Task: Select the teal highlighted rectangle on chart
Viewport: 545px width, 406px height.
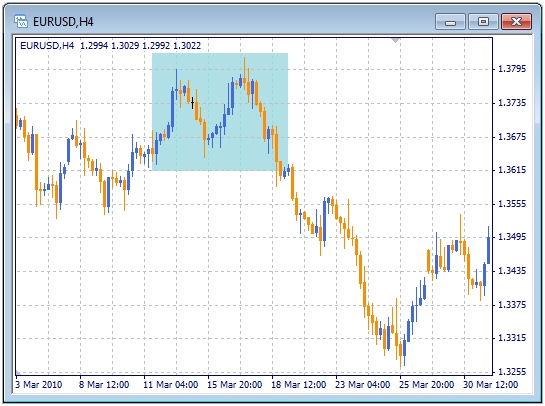Action: [220, 112]
